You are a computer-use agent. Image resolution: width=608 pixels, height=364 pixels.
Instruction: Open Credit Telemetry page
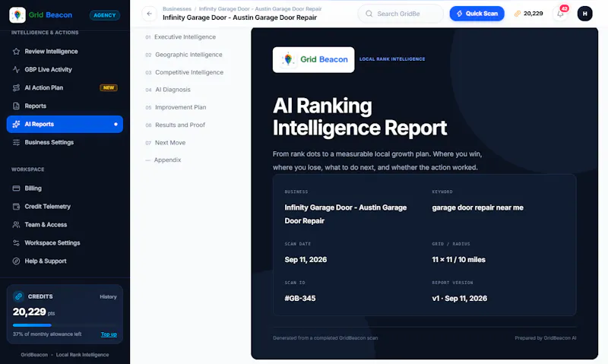click(65, 206)
